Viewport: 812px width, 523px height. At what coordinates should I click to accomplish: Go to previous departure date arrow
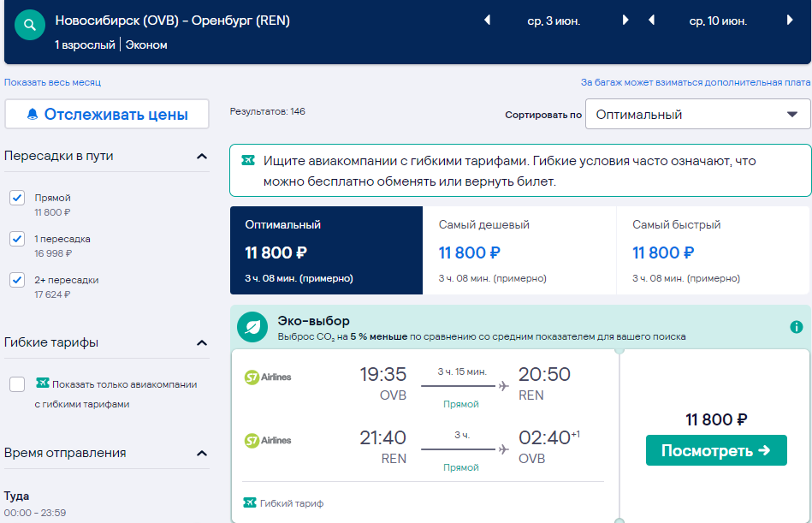coord(488,21)
